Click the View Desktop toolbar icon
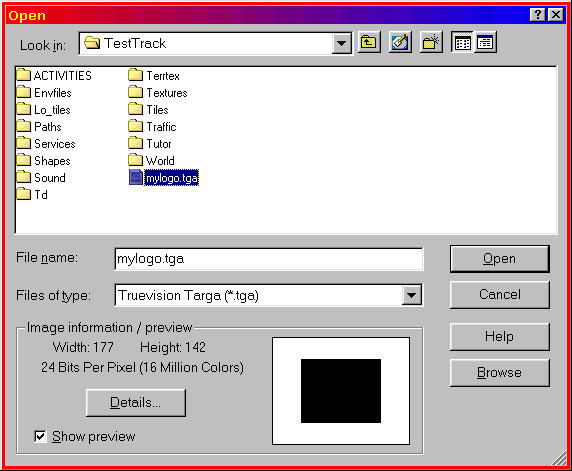 coord(400,42)
